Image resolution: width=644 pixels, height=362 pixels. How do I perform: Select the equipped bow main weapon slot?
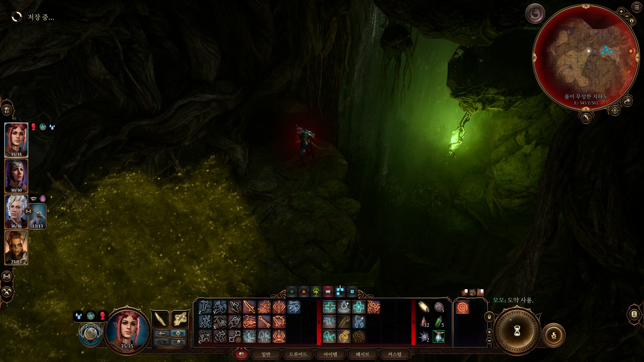161,319
